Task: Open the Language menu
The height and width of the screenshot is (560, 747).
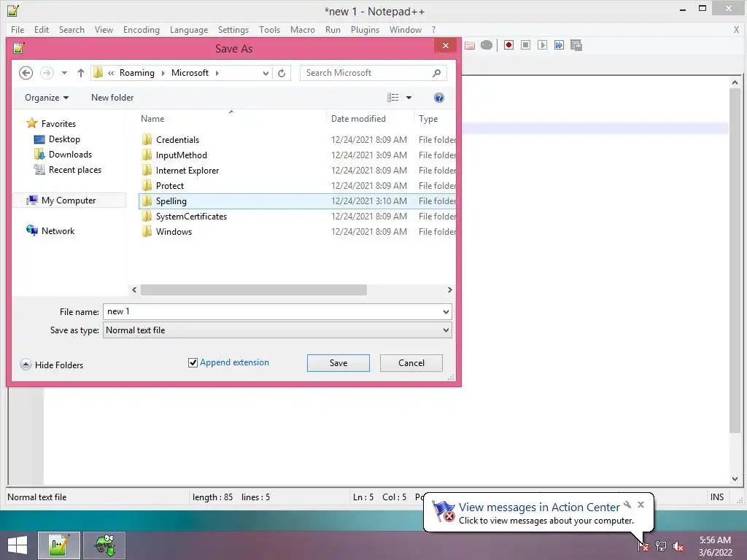Action: [x=189, y=29]
